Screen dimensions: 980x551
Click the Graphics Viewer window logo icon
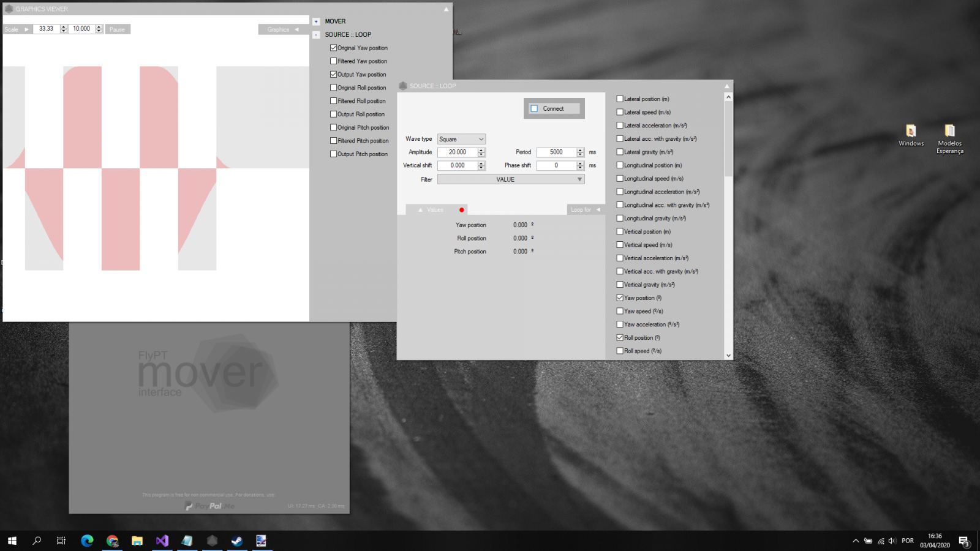click(x=9, y=9)
